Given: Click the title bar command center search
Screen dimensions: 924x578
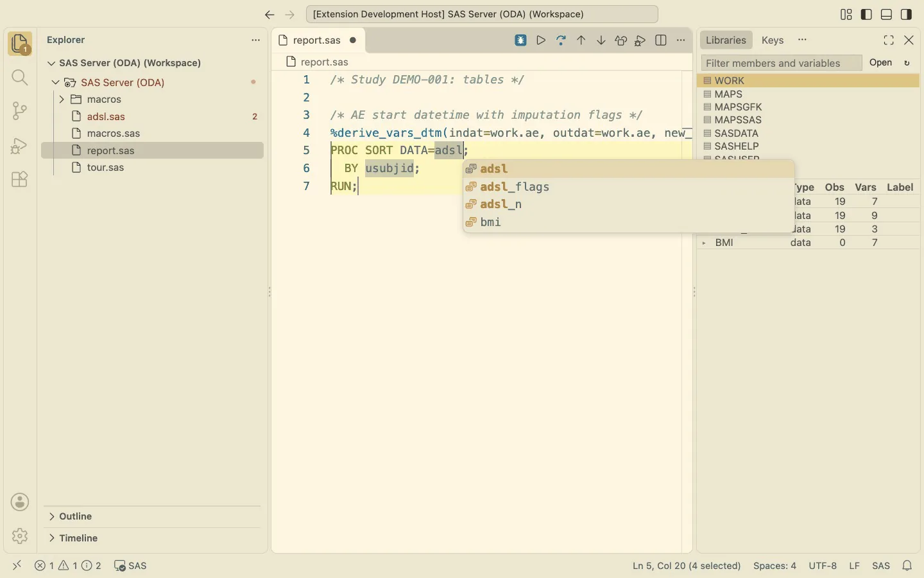Looking at the screenshot, I should 483,14.
